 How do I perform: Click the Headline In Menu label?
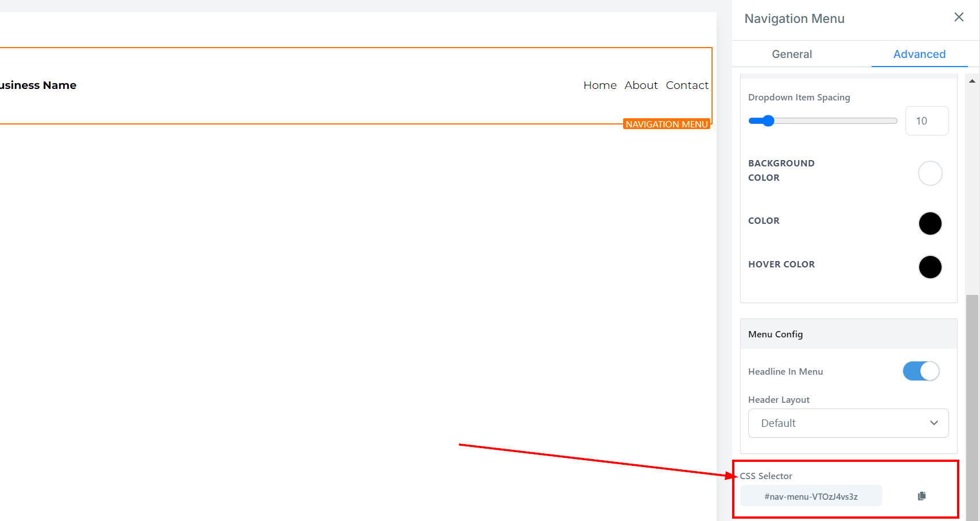785,371
